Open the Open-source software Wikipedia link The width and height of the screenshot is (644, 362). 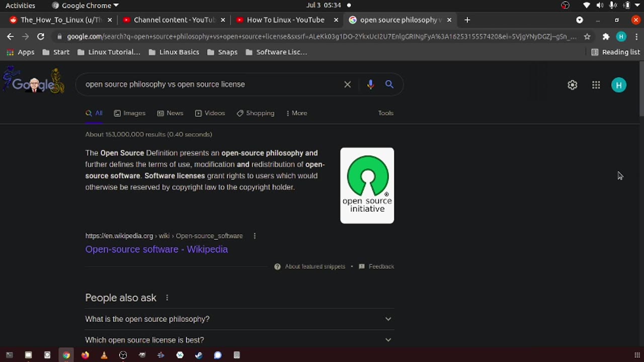tap(156, 249)
